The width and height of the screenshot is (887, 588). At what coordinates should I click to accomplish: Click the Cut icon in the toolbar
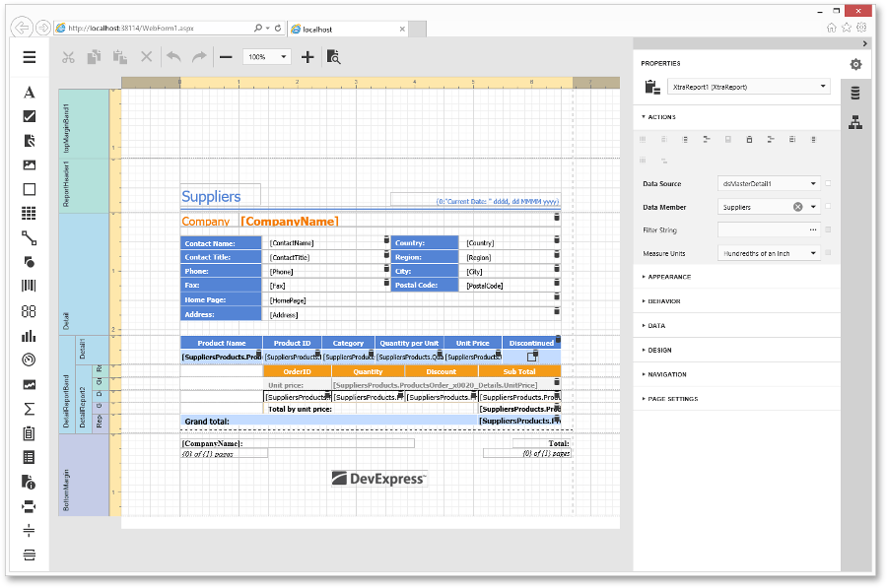coord(67,56)
